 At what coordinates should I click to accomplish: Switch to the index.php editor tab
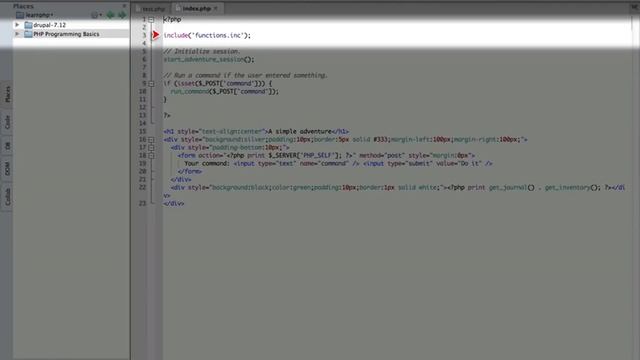[197, 8]
